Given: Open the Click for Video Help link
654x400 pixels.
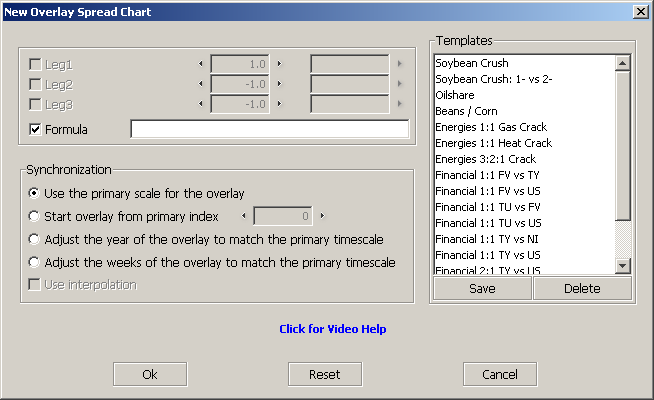Looking at the screenshot, I should click(333, 329).
